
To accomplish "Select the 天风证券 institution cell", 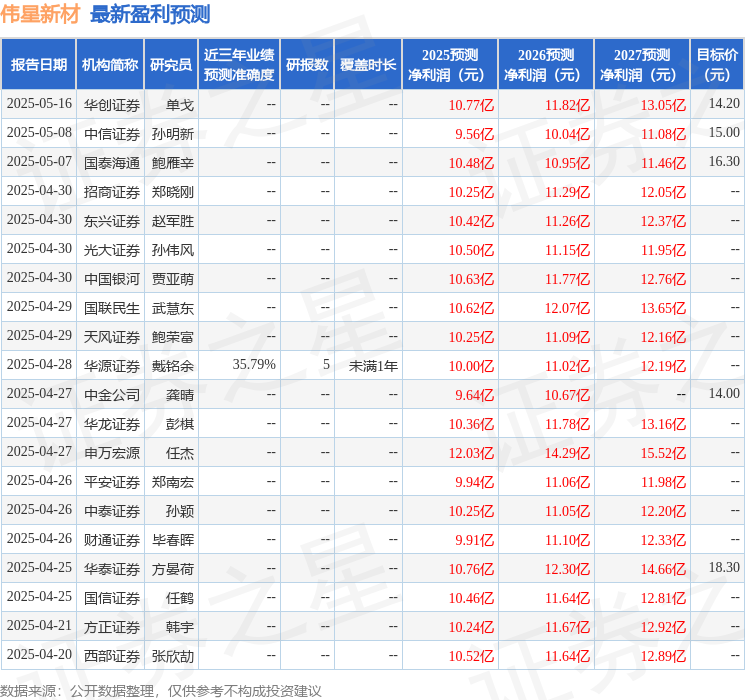I will click(x=112, y=337).
